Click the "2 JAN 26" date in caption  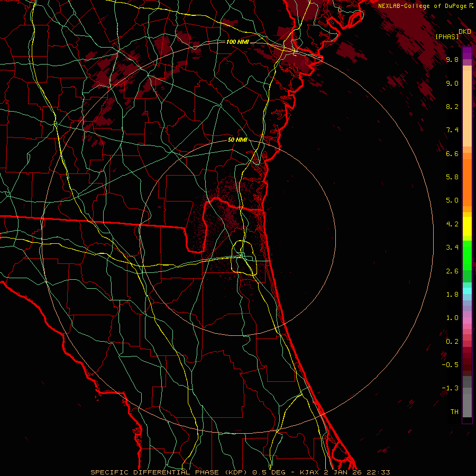[x=343, y=472]
